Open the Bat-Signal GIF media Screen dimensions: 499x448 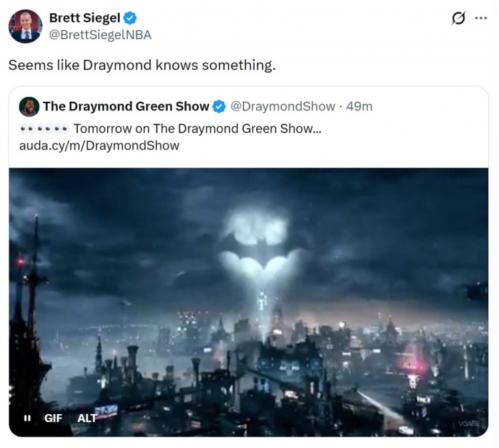249,302
